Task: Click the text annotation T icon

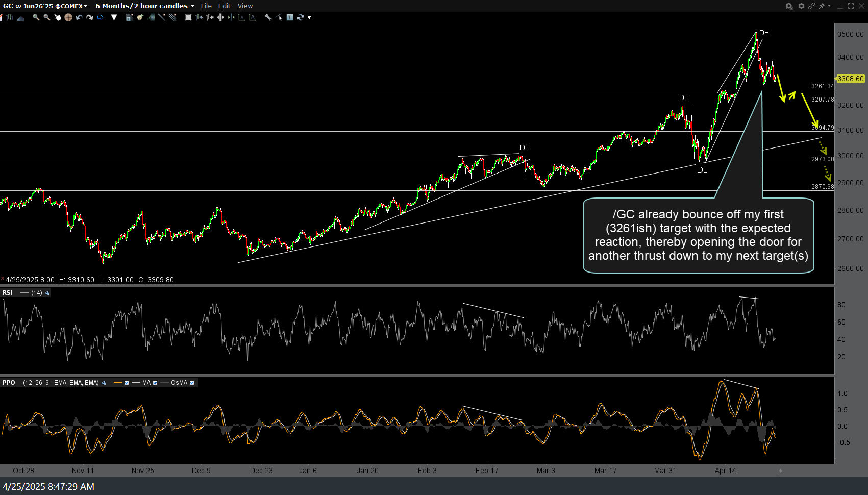Action: [290, 17]
